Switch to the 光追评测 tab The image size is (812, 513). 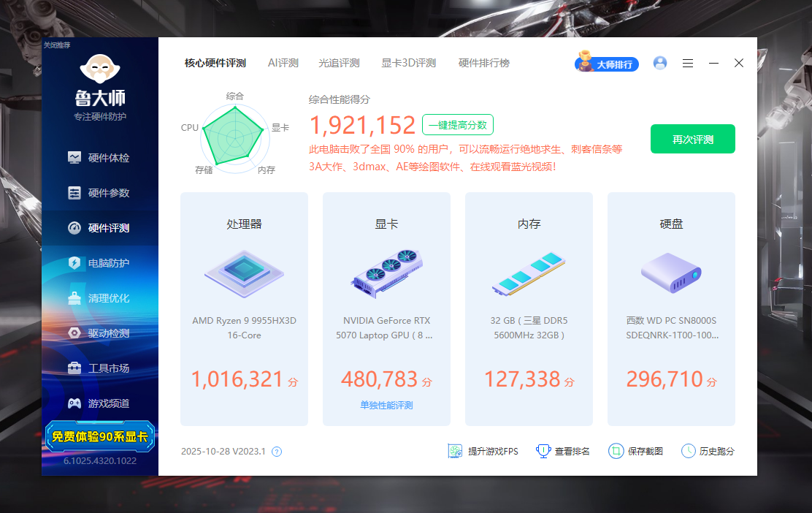[339, 64]
